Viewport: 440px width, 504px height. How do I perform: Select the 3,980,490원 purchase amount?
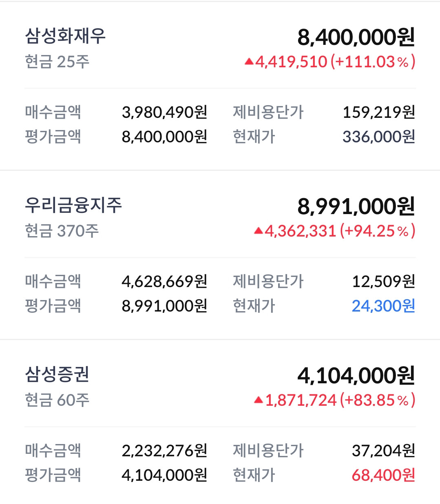(x=164, y=112)
